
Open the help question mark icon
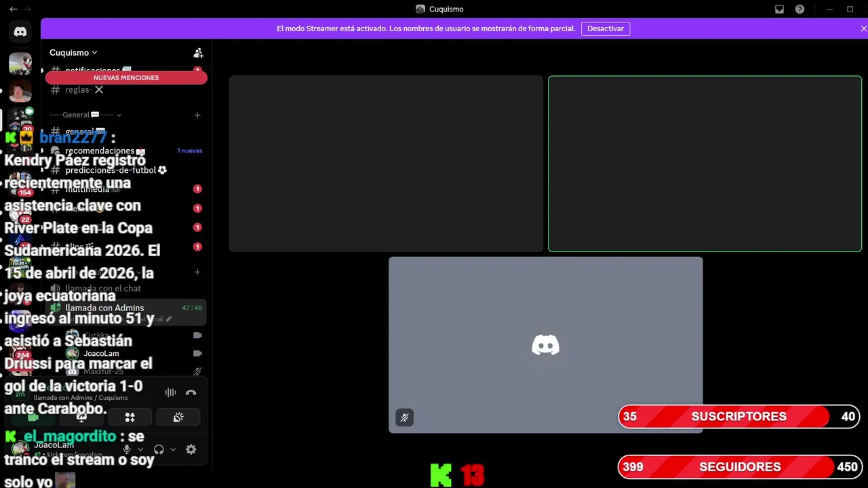[x=800, y=9]
